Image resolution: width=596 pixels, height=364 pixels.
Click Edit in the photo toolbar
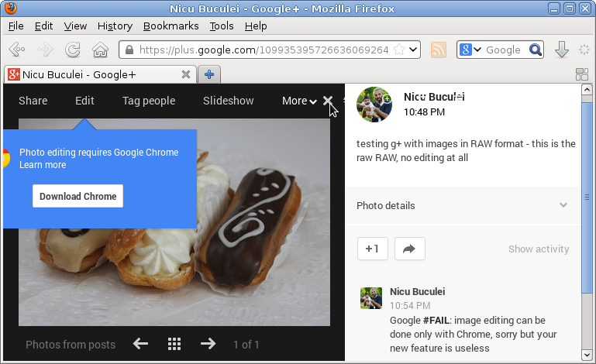(x=84, y=101)
